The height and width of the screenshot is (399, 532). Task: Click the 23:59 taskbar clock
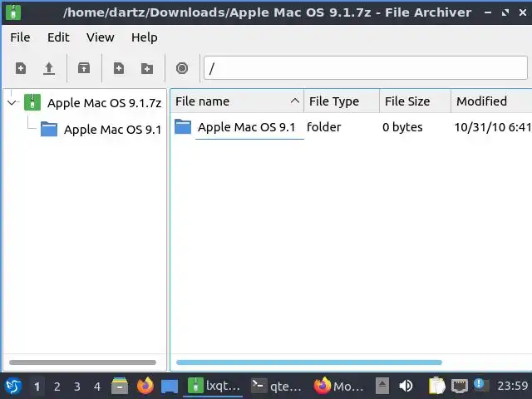pyautogui.click(x=512, y=386)
